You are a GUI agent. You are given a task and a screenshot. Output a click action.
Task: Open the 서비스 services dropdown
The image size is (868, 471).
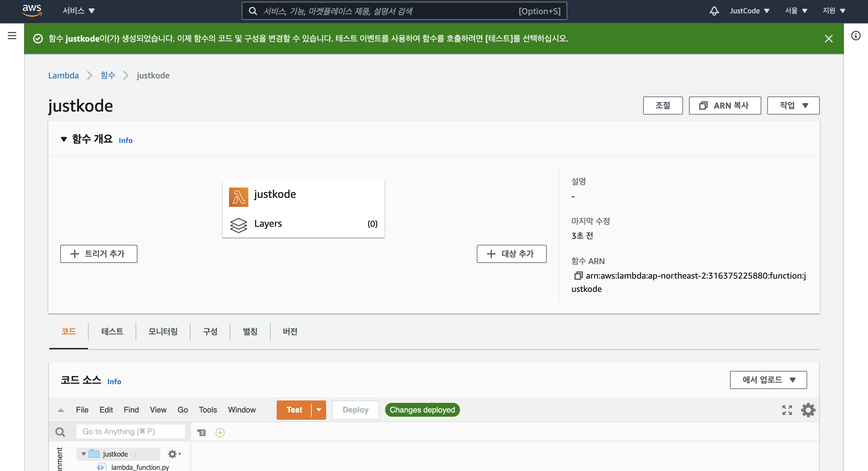point(78,11)
